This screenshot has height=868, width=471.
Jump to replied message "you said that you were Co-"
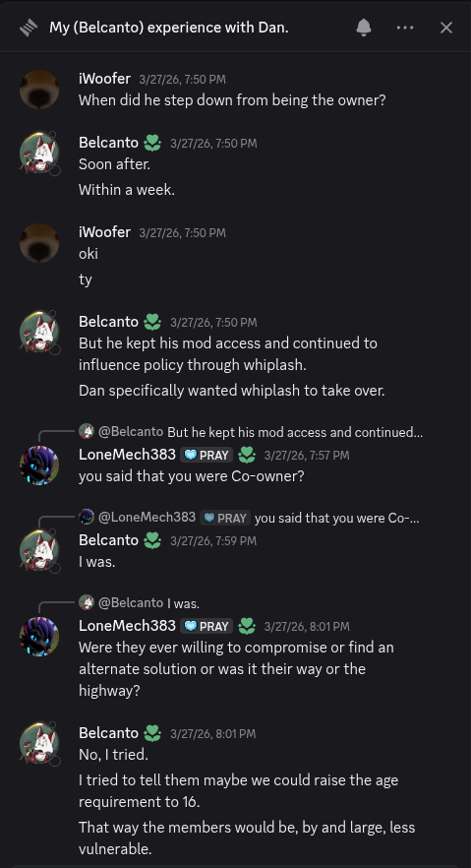[337, 518]
